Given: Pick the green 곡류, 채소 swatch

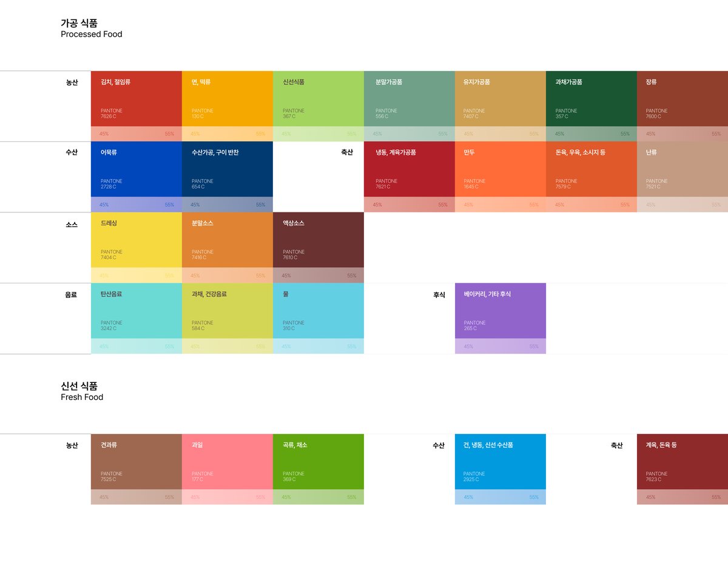Looking at the screenshot, I should tap(318, 461).
